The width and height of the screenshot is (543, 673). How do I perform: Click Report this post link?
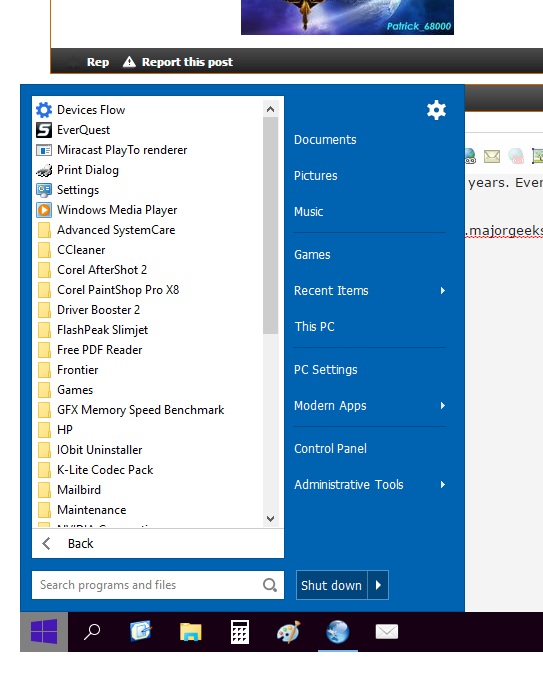[x=187, y=62]
